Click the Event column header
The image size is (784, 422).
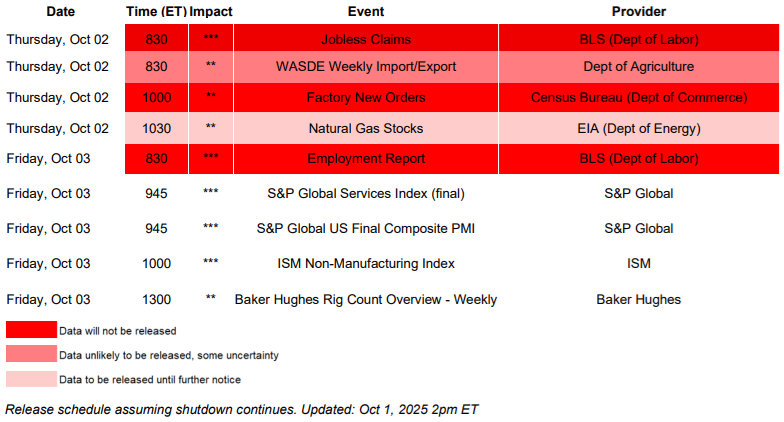tap(365, 11)
